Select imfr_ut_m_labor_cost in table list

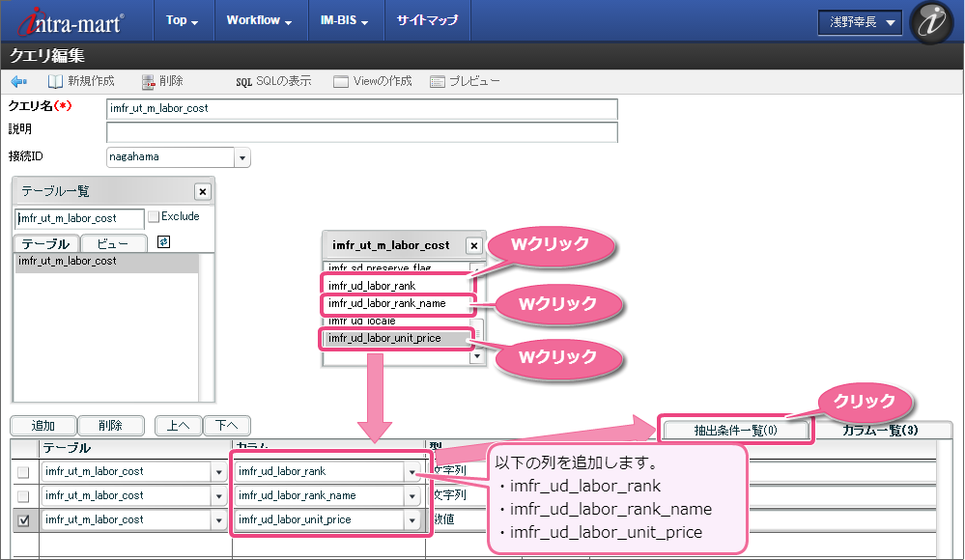click(x=106, y=262)
